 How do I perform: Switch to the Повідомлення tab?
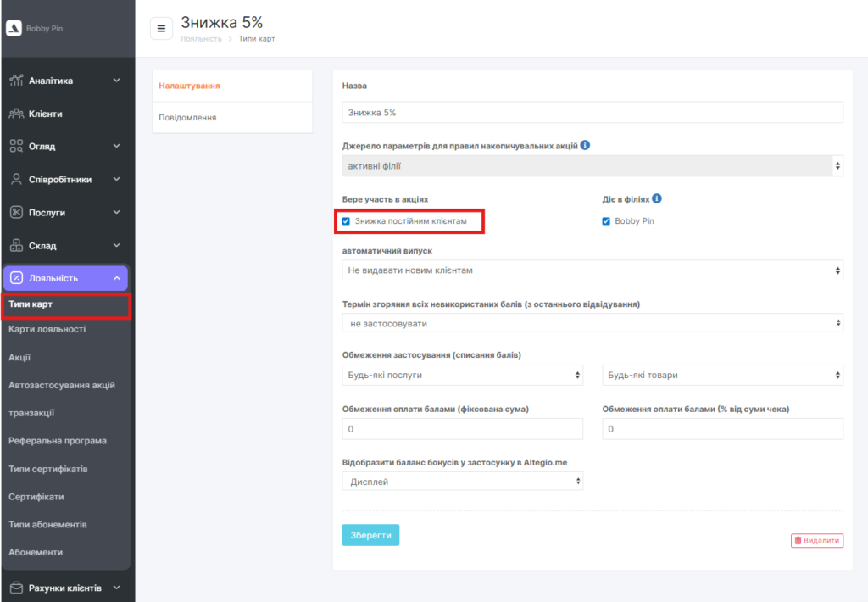click(x=187, y=118)
